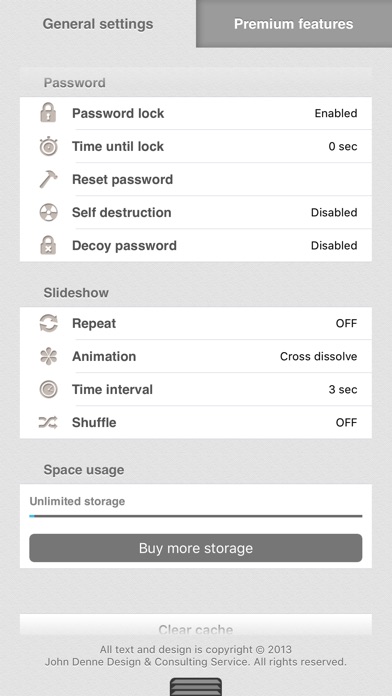Toggle Shuffle OFF value

click(346, 423)
